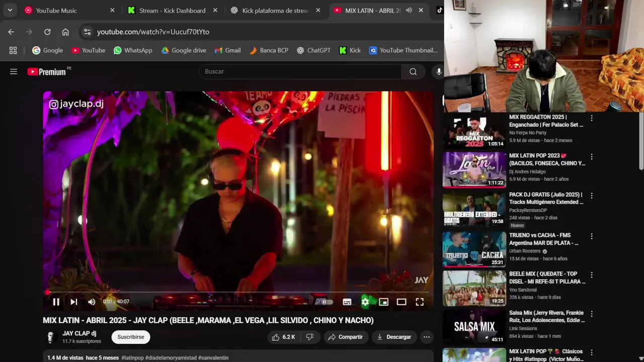The width and height of the screenshot is (644, 362).
Task: Click the Descargar button
Action: pos(394,337)
